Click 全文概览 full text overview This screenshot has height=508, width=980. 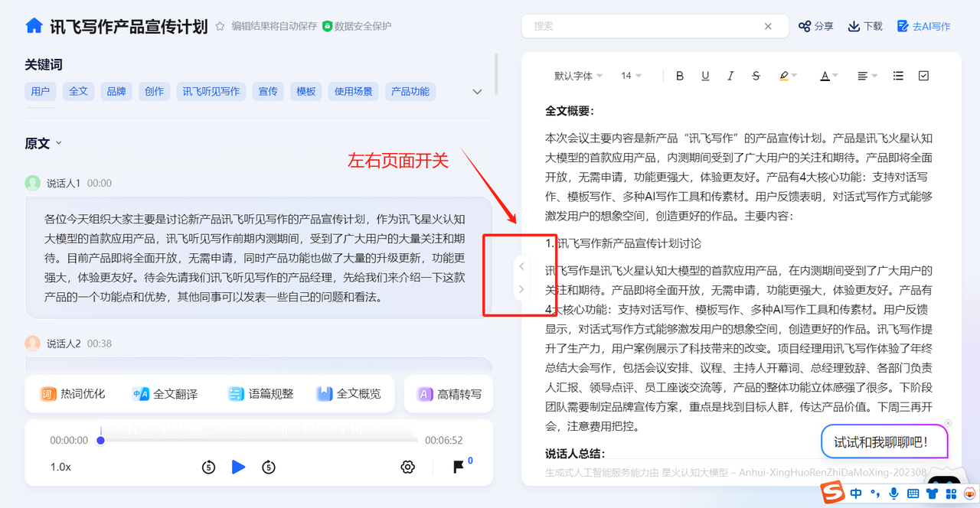coord(348,394)
